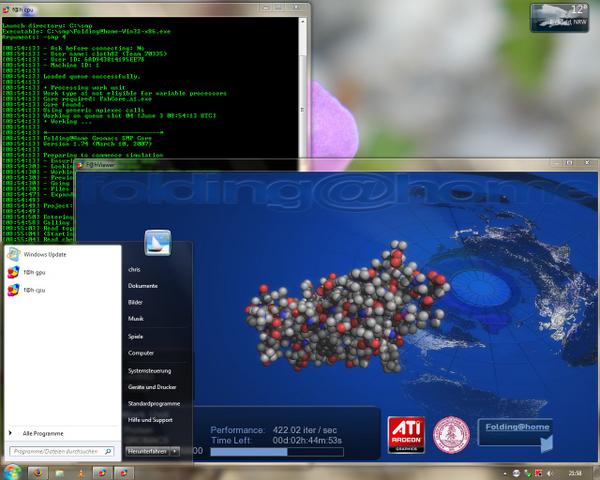Minimize the FahViewer window
600x480 pixels.
click(x=555, y=163)
